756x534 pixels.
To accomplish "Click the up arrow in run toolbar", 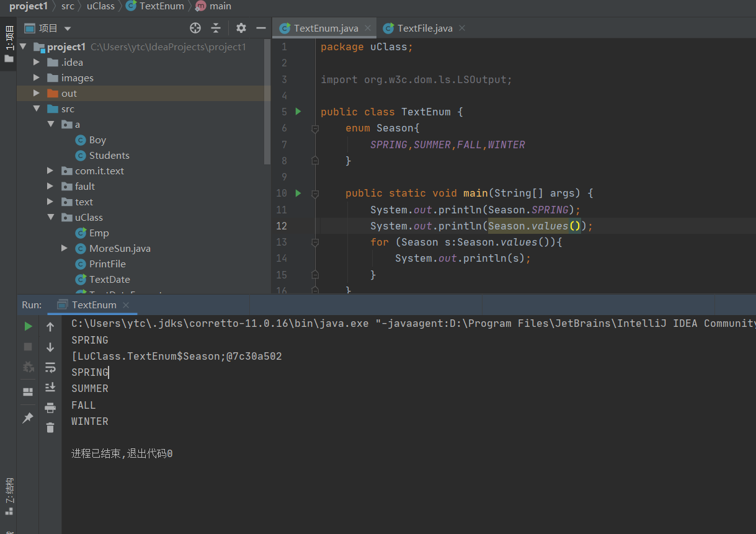I will [50, 327].
